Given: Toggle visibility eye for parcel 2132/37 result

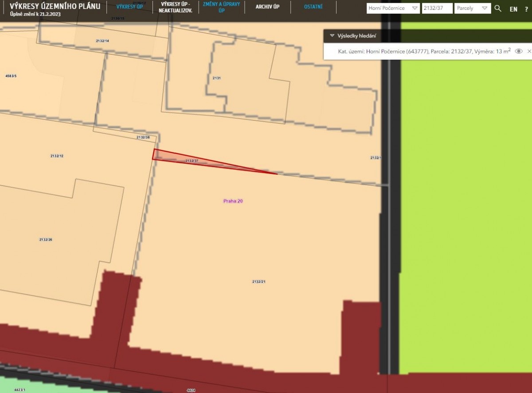Looking at the screenshot, I should [x=519, y=51].
